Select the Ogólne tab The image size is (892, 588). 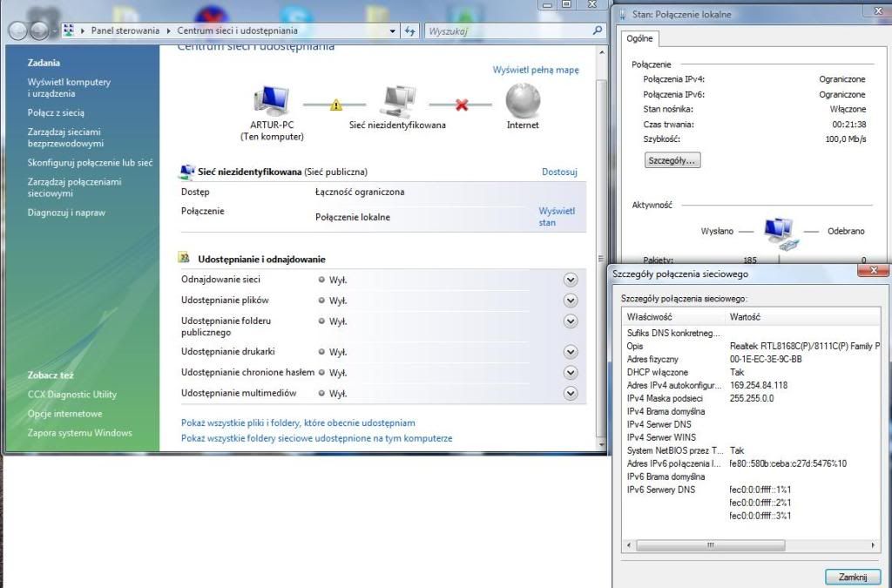[x=640, y=38]
